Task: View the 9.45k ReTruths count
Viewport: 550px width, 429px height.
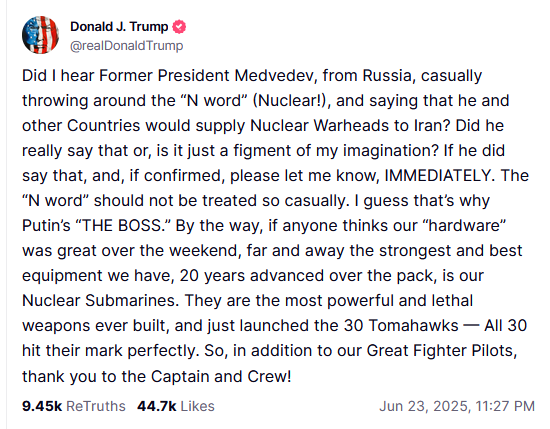Action: coord(42,406)
